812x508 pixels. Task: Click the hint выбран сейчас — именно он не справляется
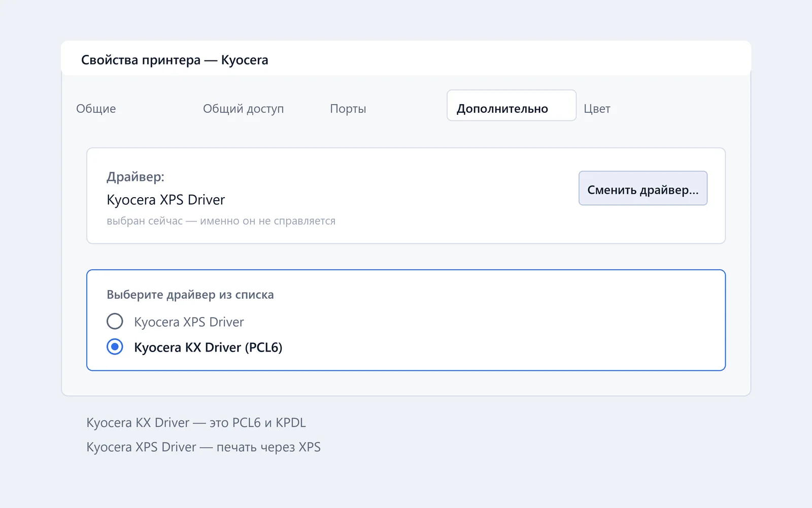221,221
